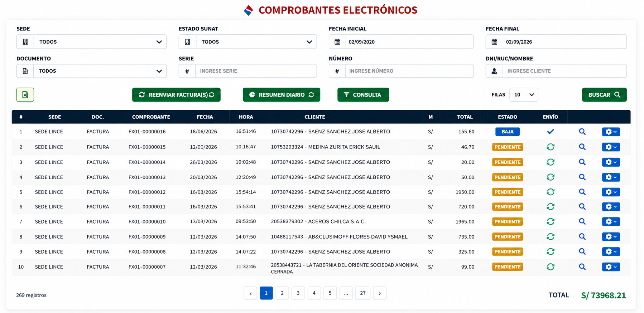
Task: Click sync icon for FX01-00000014 row
Action: [551, 162]
